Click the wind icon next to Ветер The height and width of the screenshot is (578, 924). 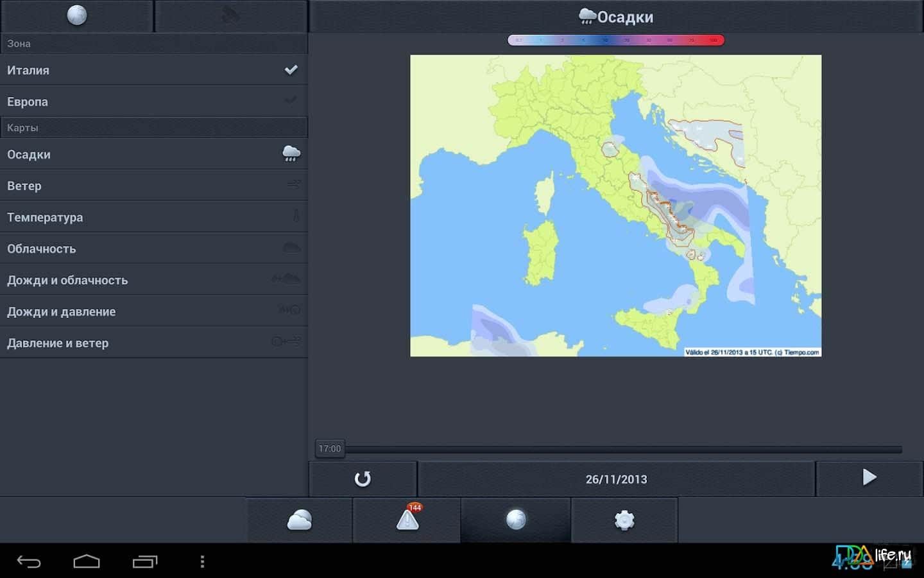click(293, 185)
